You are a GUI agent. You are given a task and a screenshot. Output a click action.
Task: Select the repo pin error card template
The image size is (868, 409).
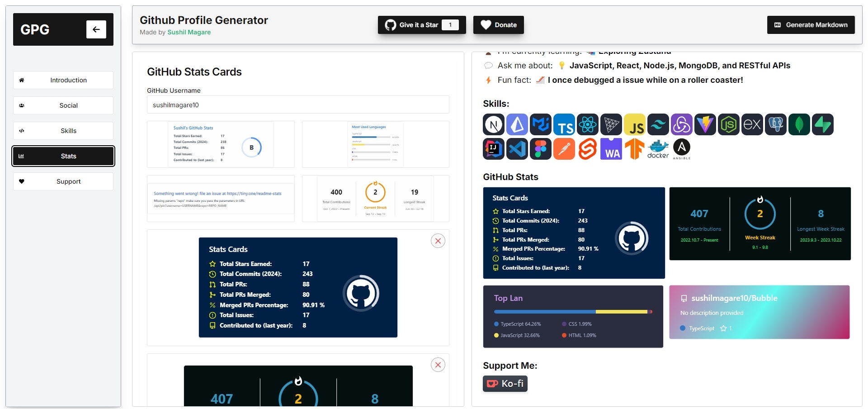221,199
